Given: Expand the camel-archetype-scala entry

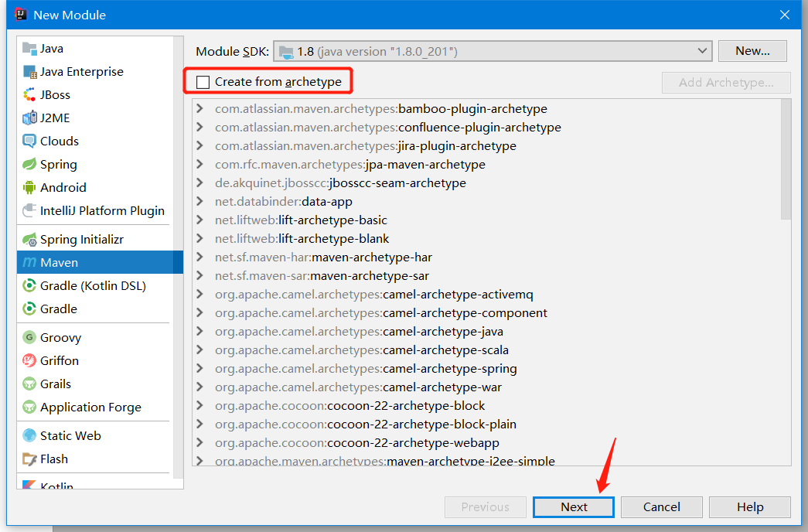Looking at the screenshot, I should (x=200, y=350).
